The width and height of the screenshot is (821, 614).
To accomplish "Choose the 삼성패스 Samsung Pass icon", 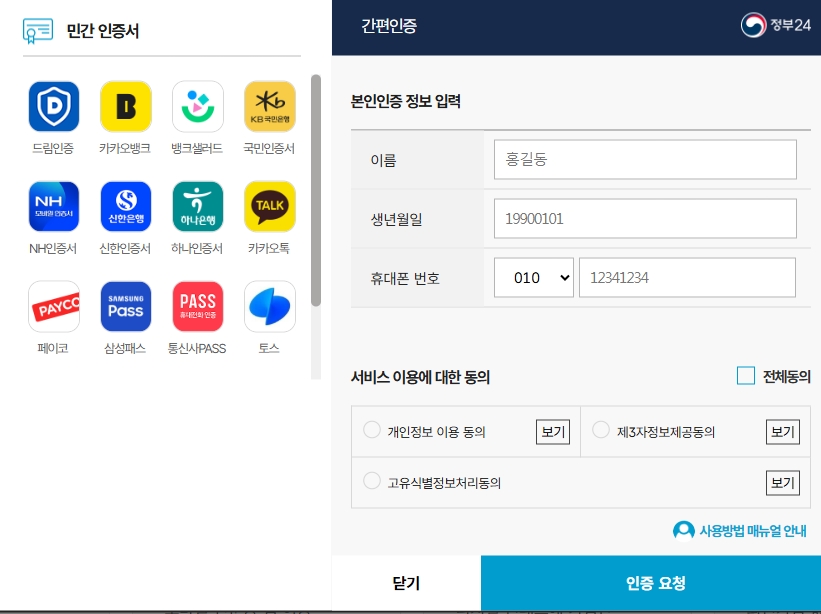I will (126, 306).
